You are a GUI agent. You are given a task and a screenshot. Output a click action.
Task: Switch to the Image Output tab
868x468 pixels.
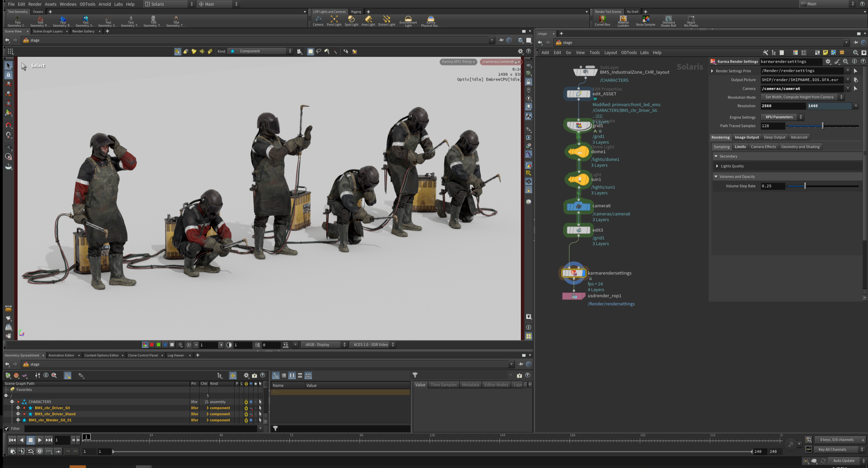click(746, 137)
